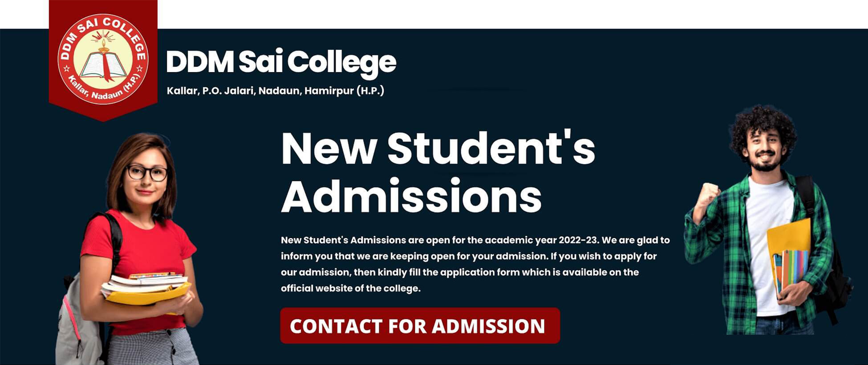Click the DDM Sai College circular logo
Viewport: 868px width, 365px height.
(103, 59)
